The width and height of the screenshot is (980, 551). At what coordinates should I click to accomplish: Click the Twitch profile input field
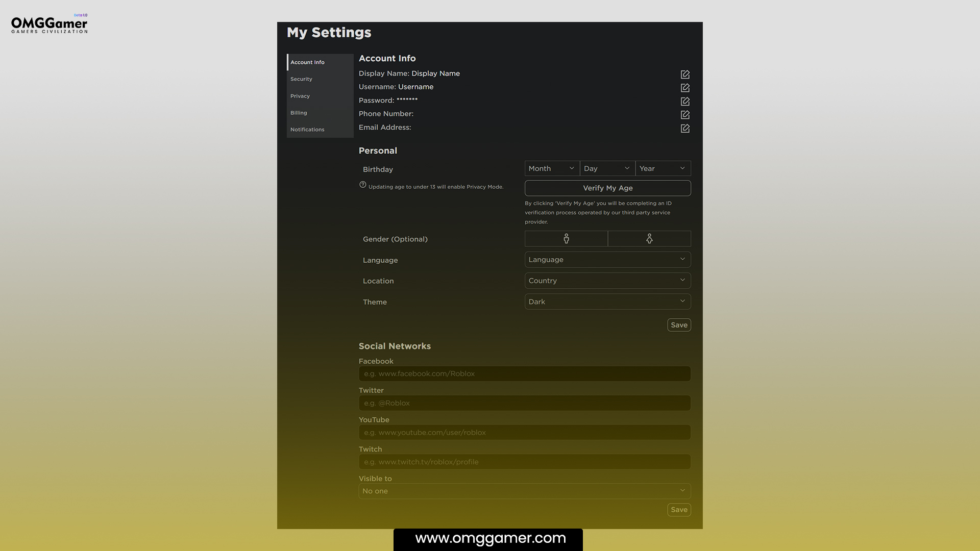tap(525, 462)
